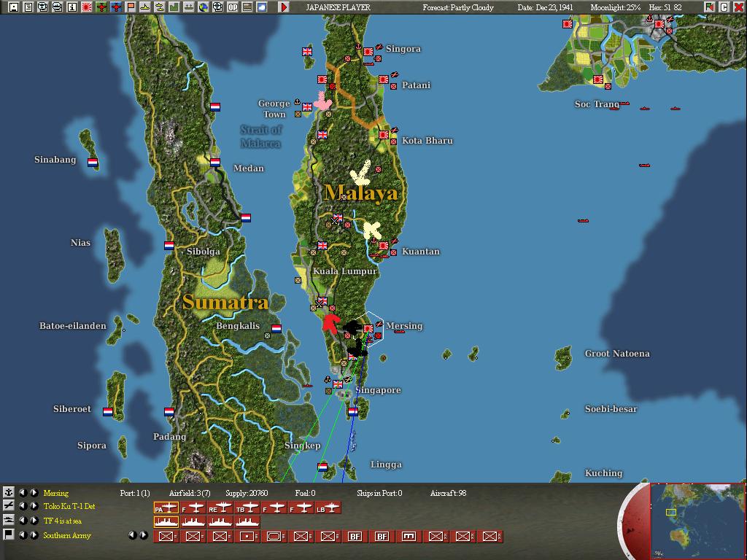Viewport: 747px width, 560px height.
Task: Open the document list icon in the top toolbar
Action: tap(28, 7)
